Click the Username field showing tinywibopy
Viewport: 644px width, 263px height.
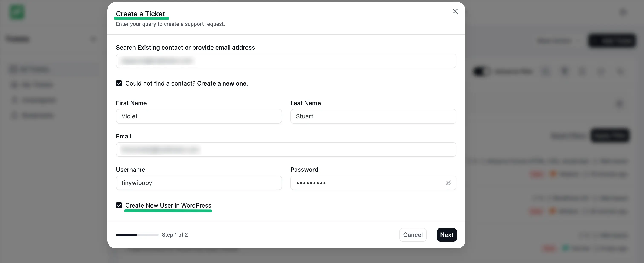pyautogui.click(x=199, y=183)
